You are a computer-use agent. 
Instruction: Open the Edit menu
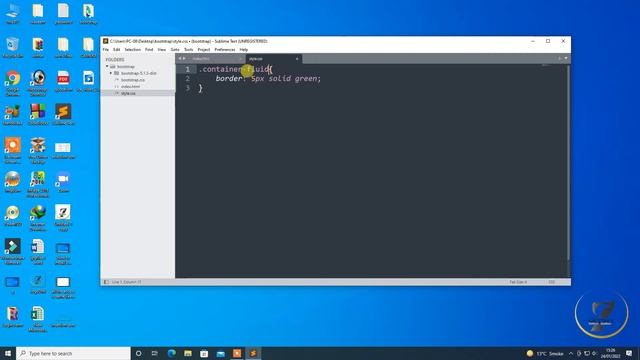pos(117,49)
